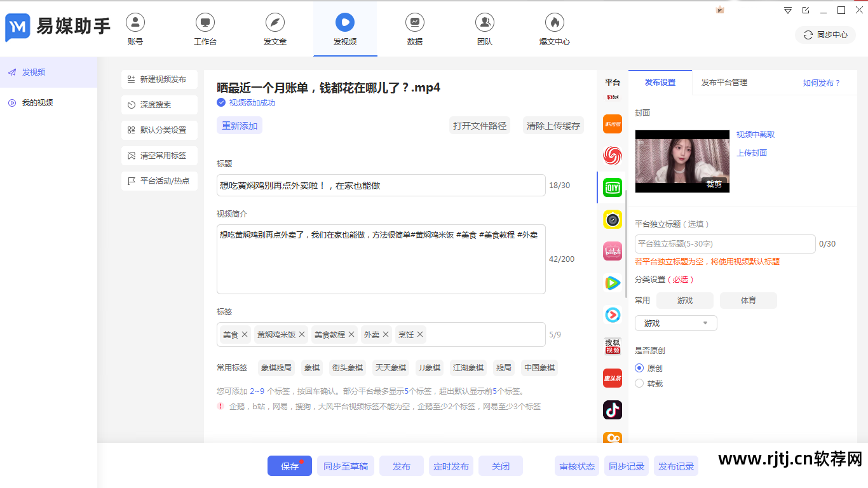Click the 定时发布 button
Screen dimensions: 868x488
(451, 466)
